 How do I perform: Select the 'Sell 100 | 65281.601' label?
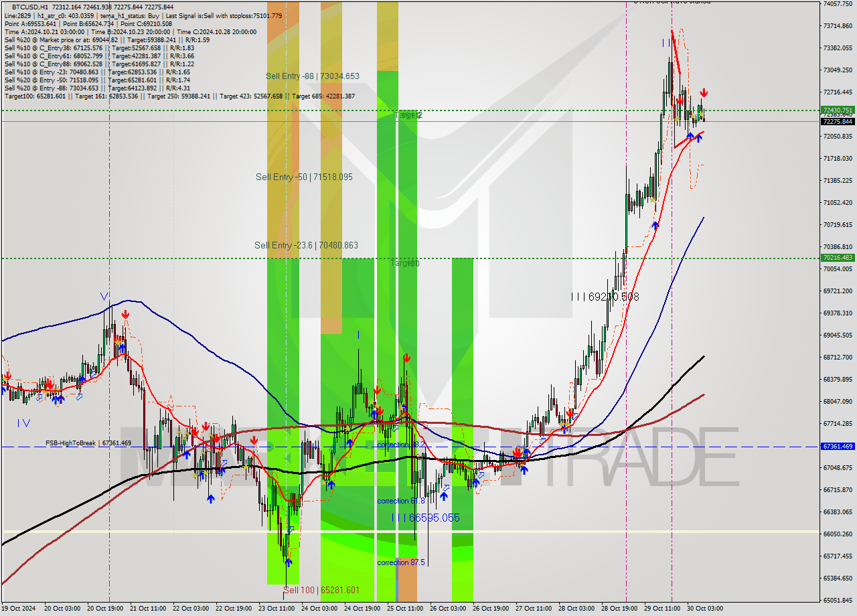[x=321, y=590]
